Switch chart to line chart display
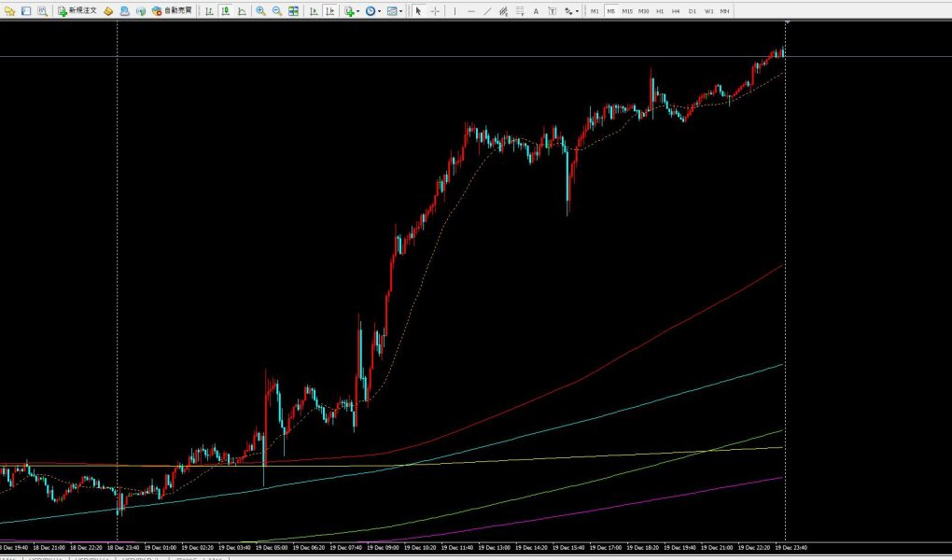952x560 pixels. click(243, 11)
